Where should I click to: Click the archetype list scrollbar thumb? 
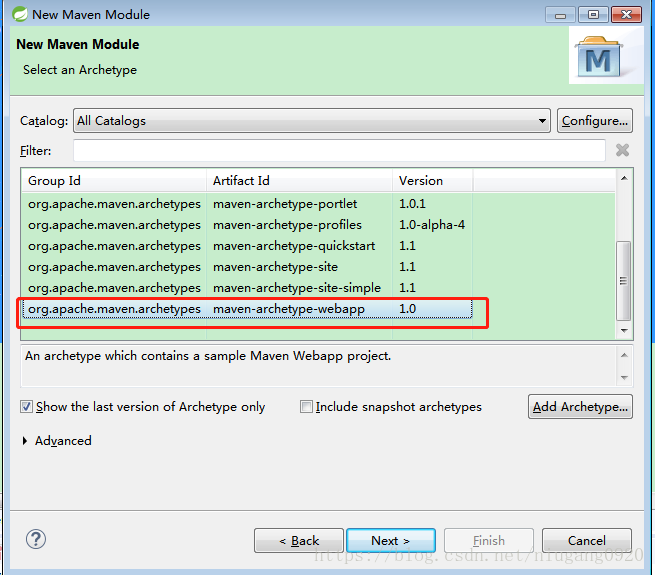pyautogui.click(x=624, y=281)
